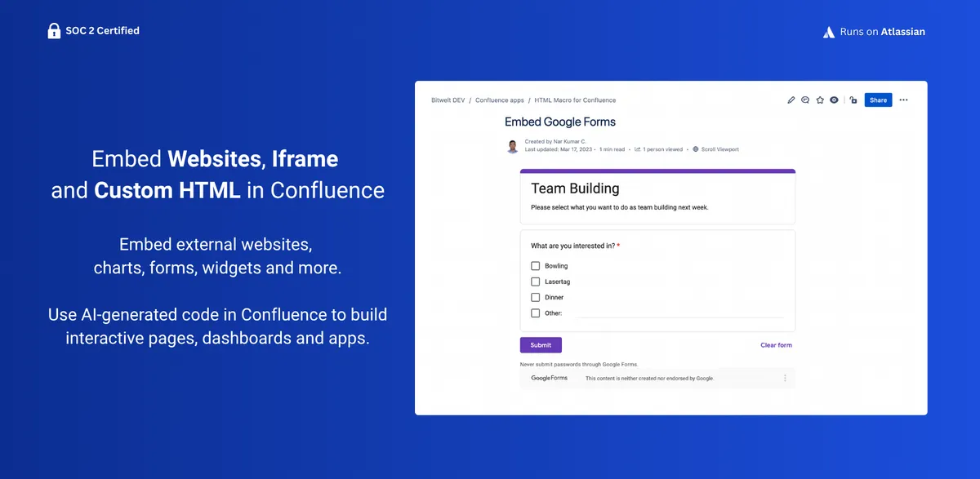Click the Google Forms logo
Screen dimensions: 980x479
(549, 378)
